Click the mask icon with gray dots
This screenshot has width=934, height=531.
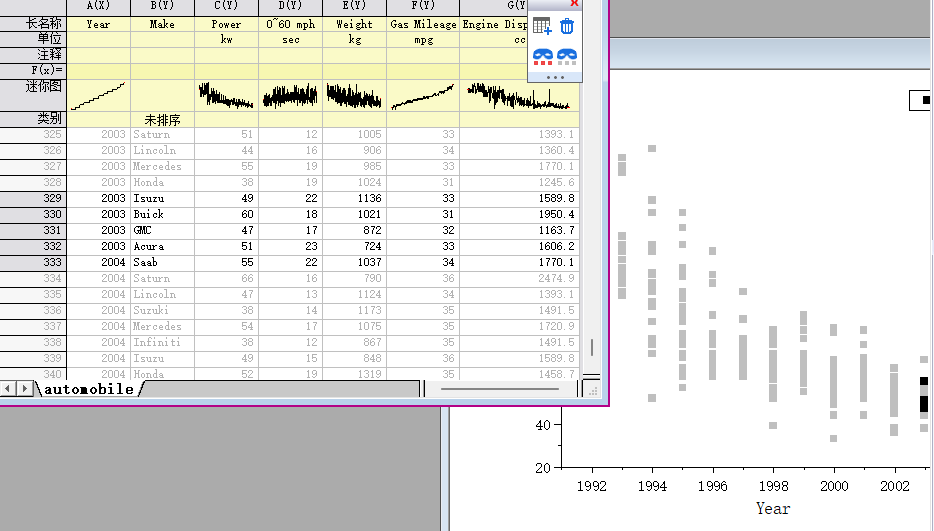(x=567, y=57)
